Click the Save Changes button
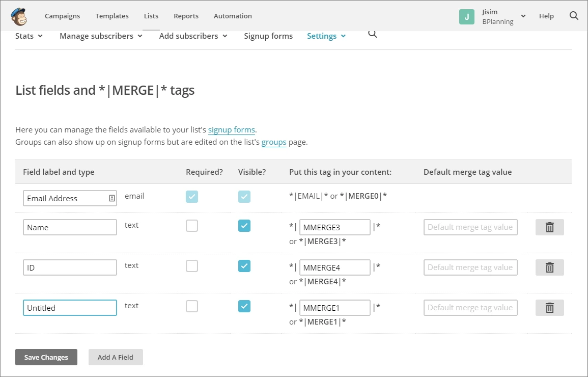 pos(46,357)
